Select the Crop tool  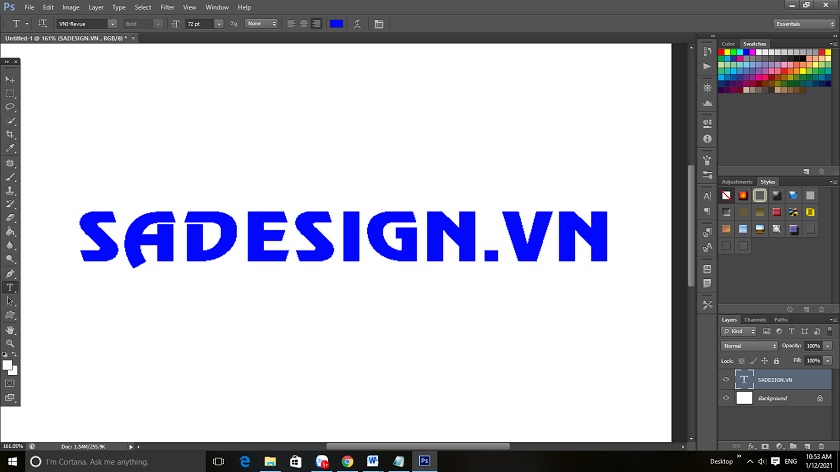tap(10, 134)
